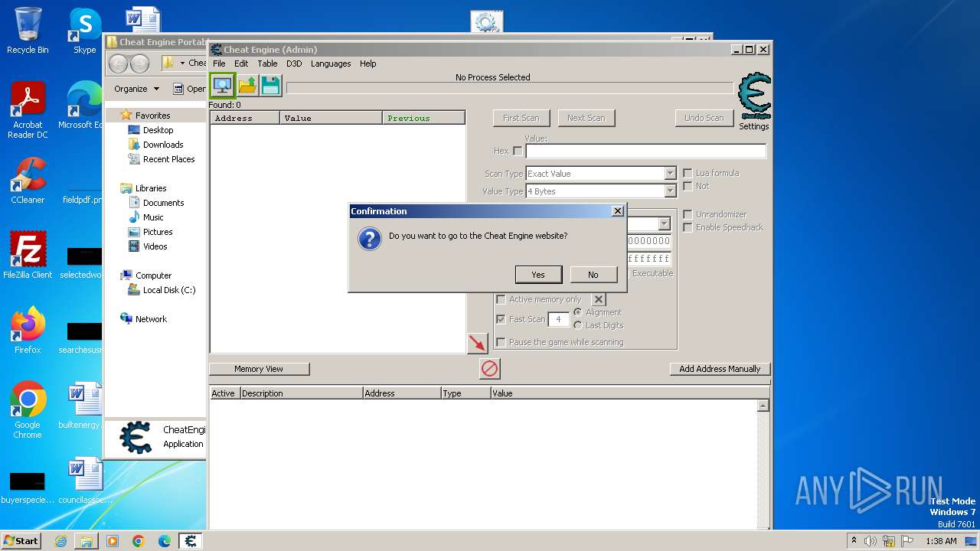Open the CCleaner desktop shortcut
The width and height of the screenshot is (980, 551).
click(x=28, y=181)
